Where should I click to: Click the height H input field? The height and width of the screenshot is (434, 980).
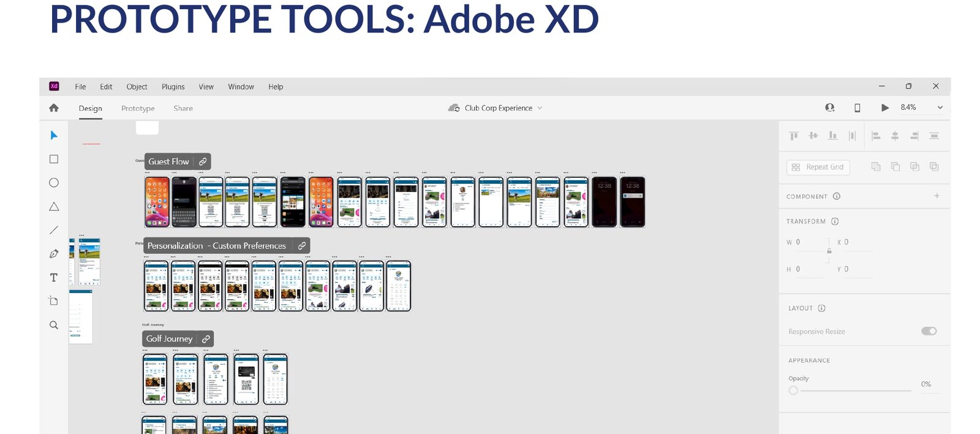[x=810, y=270]
